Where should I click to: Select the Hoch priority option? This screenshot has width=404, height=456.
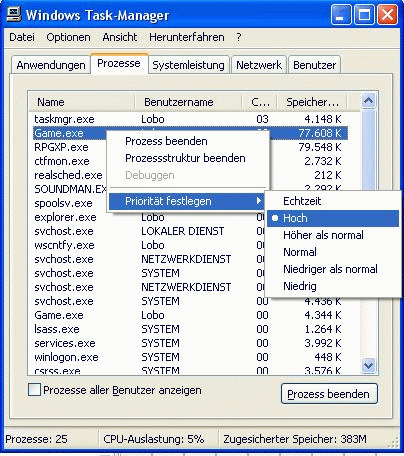tap(333, 218)
